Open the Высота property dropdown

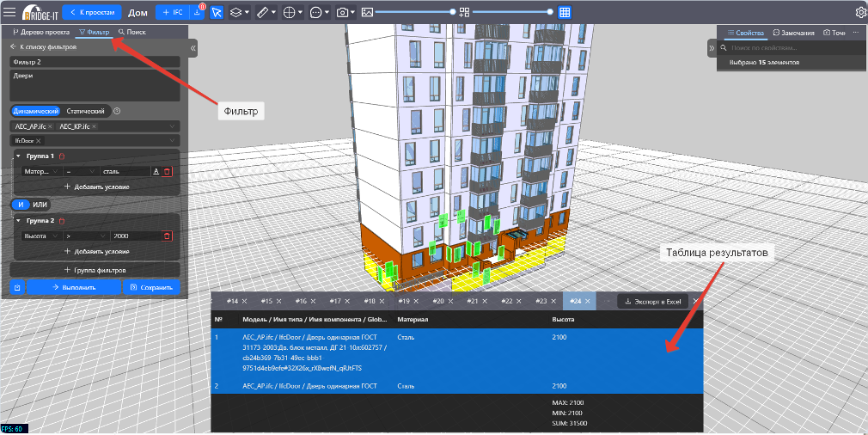point(41,236)
